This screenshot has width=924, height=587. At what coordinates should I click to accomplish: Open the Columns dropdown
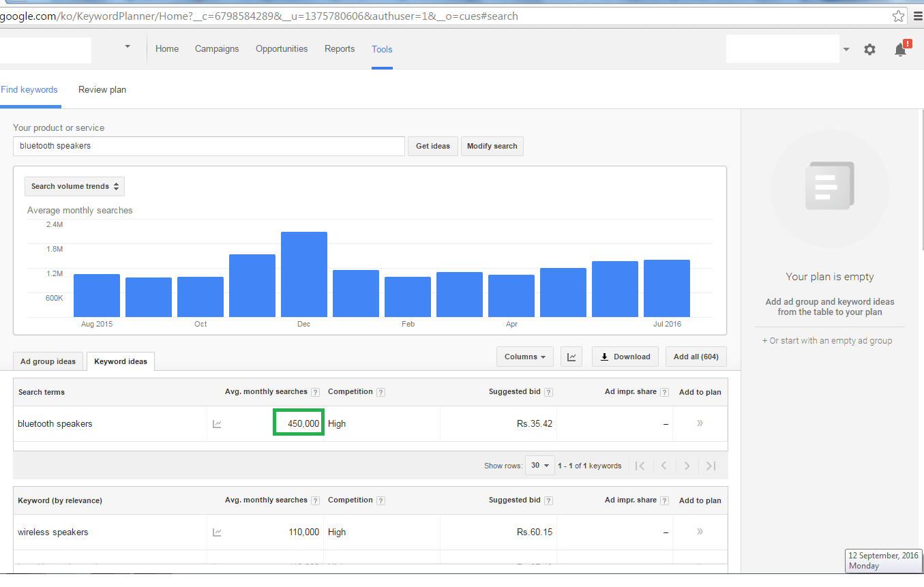(524, 356)
